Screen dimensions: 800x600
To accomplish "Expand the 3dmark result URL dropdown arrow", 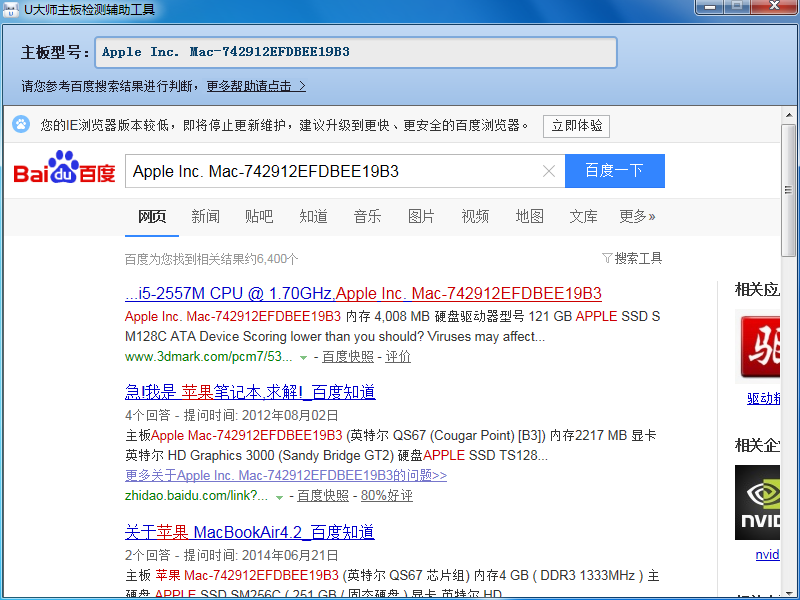I will click(303, 357).
